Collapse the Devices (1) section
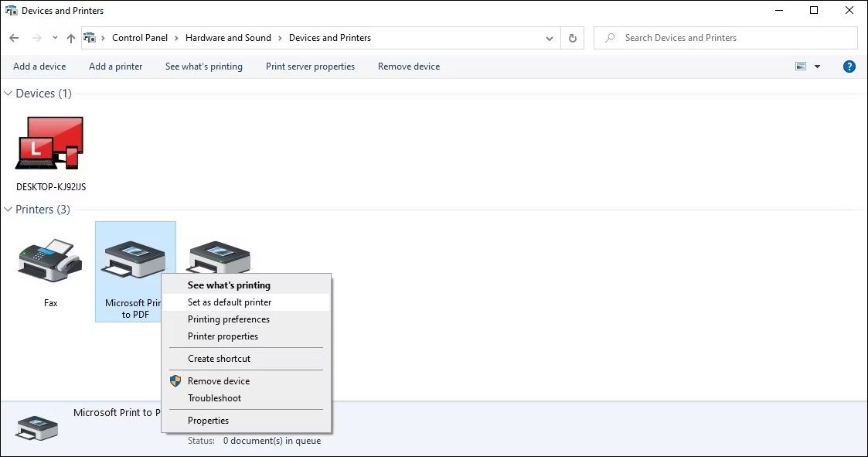The image size is (868, 457). (x=7, y=93)
